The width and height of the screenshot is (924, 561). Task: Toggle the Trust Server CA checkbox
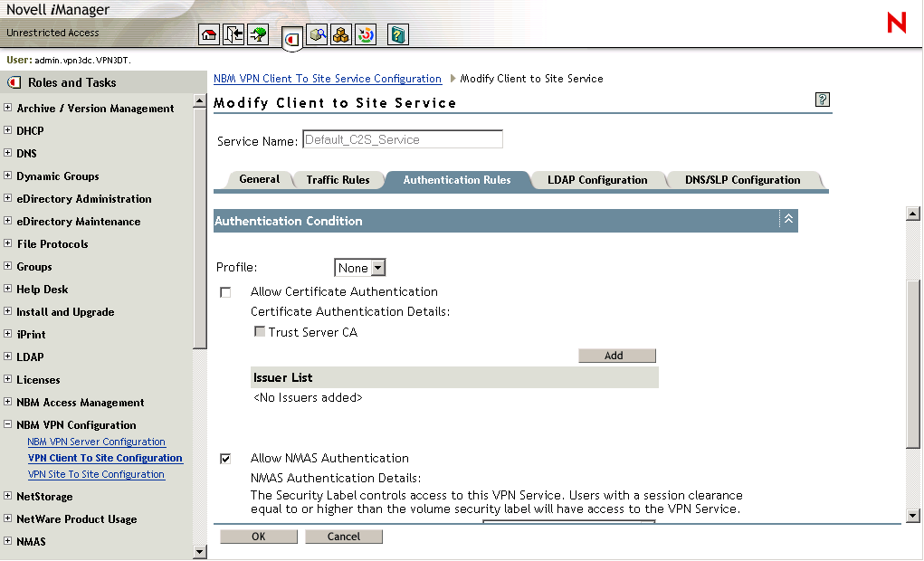click(x=260, y=332)
